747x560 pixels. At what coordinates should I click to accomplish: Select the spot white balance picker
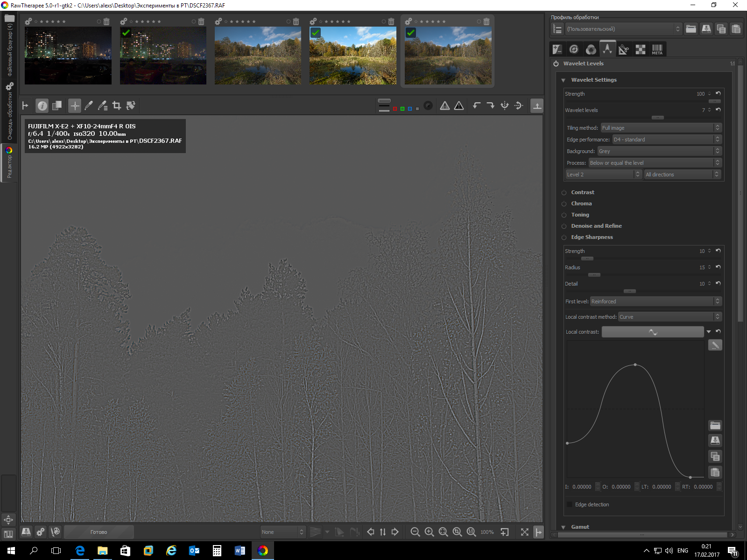coord(89,106)
